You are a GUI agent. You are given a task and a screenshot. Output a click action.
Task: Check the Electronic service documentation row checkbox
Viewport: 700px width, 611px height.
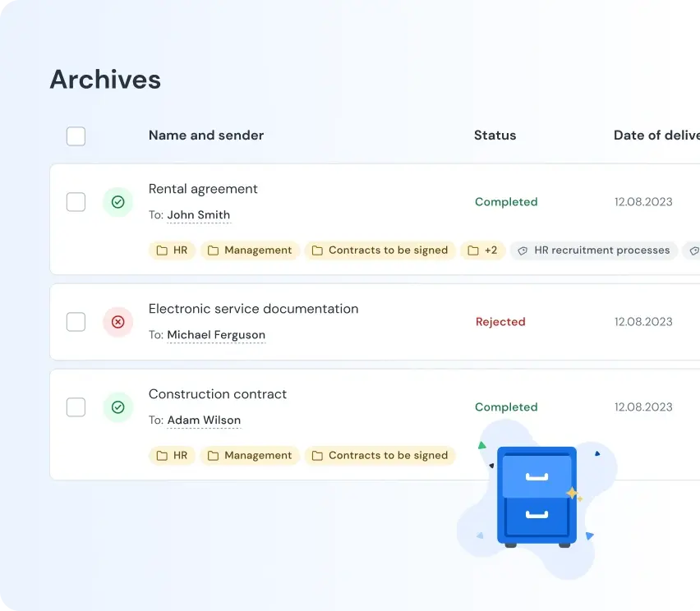tap(76, 322)
